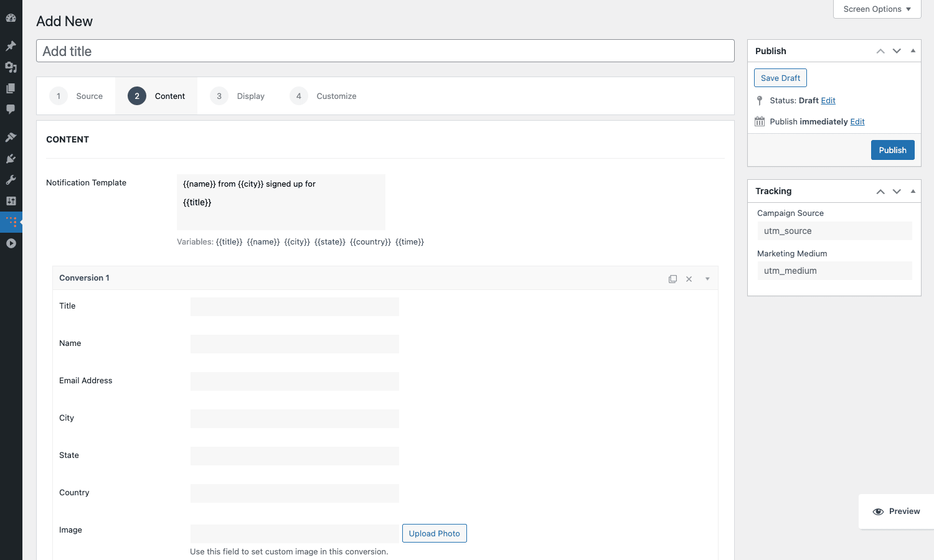Click the blue Publish button
This screenshot has width=934, height=560.
892,150
